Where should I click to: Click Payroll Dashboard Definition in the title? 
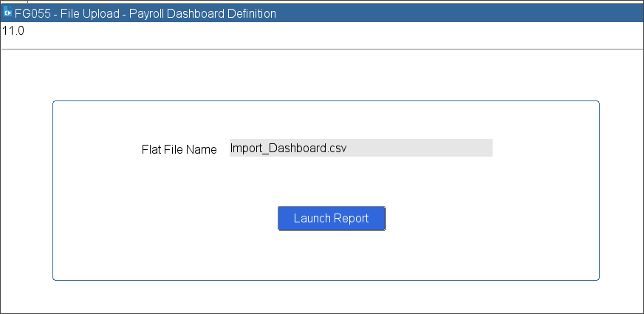[207, 14]
